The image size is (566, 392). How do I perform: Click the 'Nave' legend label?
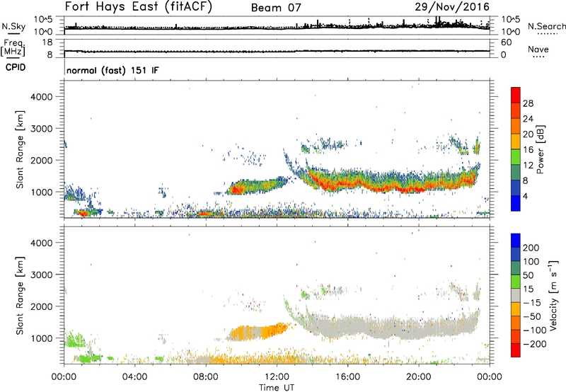[538, 49]
